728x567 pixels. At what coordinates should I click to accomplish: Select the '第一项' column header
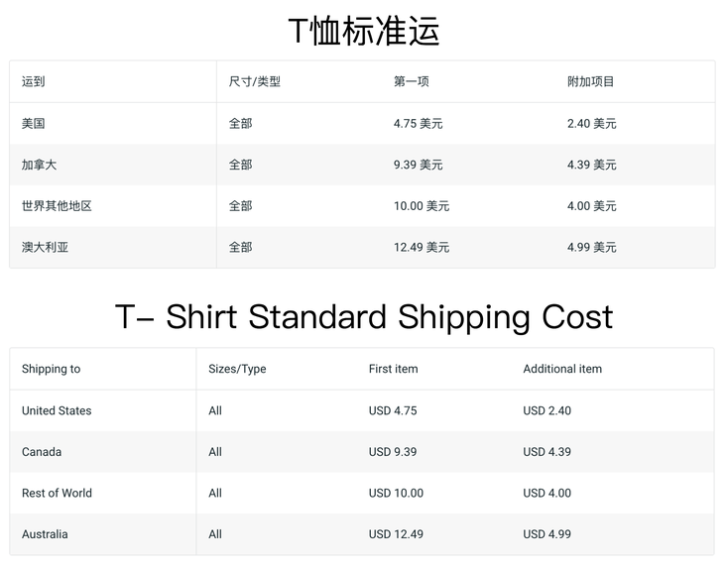(x=412, y=81)
